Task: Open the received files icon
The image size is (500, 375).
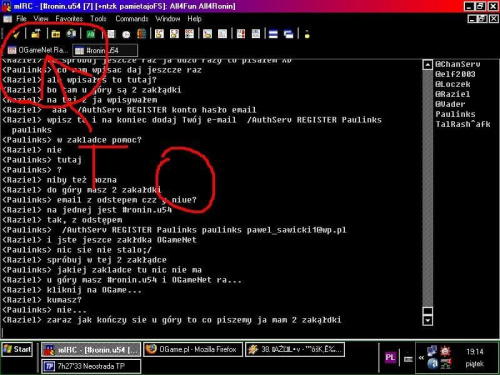Action: coord(207,34)
